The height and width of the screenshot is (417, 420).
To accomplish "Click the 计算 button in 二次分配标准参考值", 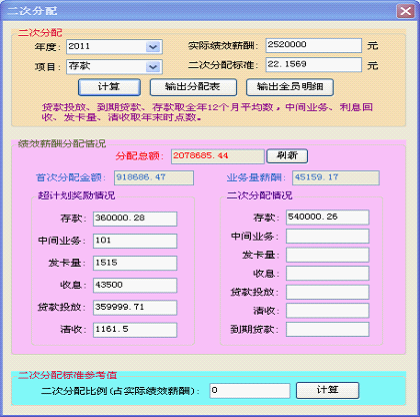I will (x=328, y=390).
